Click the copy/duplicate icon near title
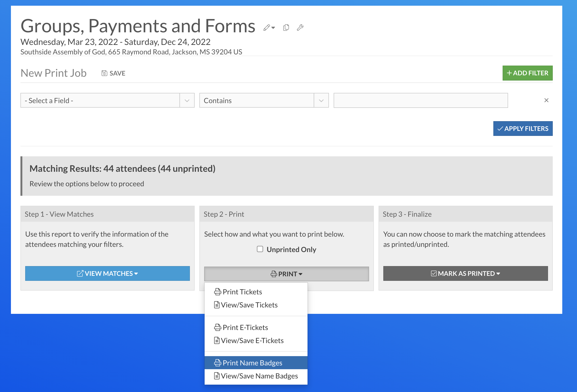 286,28
